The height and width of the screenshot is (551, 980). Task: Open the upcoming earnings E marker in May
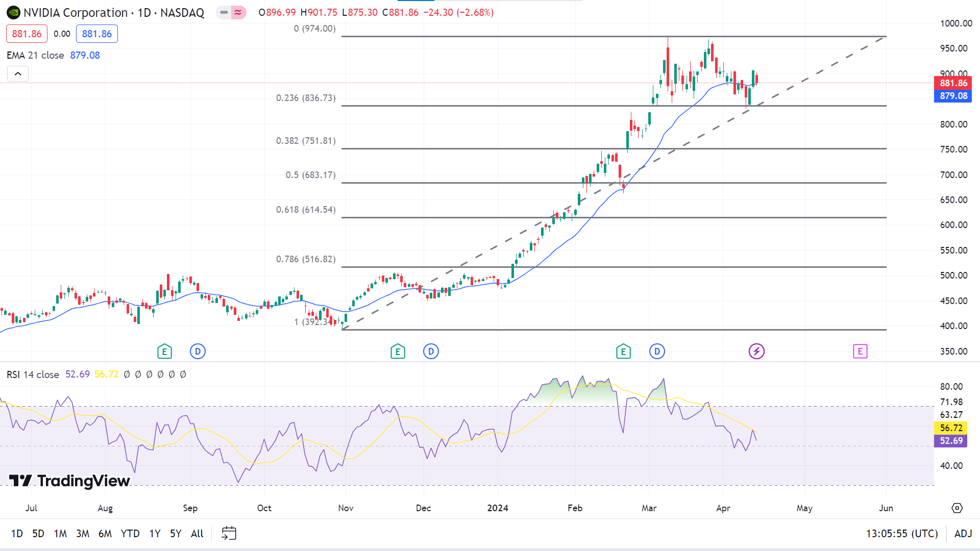[x=860, y=352]
